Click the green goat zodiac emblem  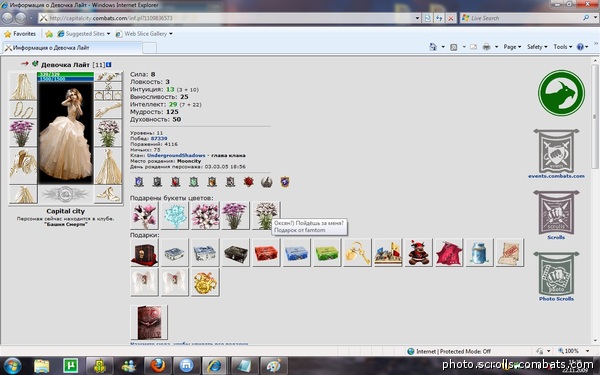[x=561, y=93]
